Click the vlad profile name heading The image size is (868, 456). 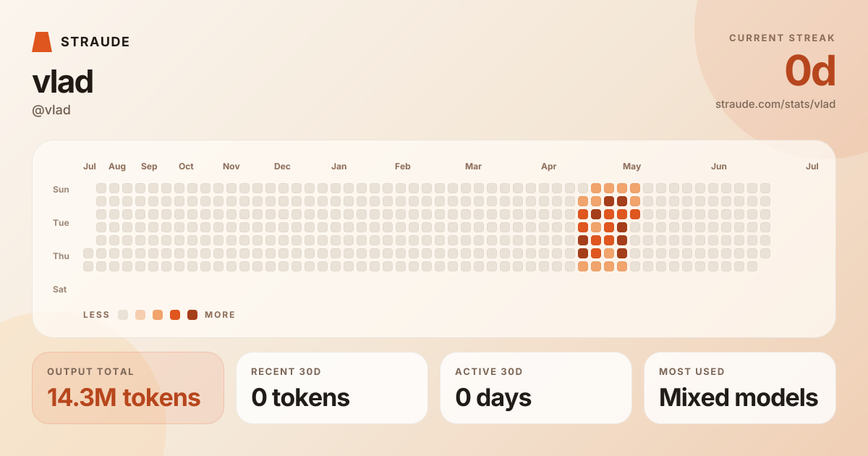pos(63,82)
